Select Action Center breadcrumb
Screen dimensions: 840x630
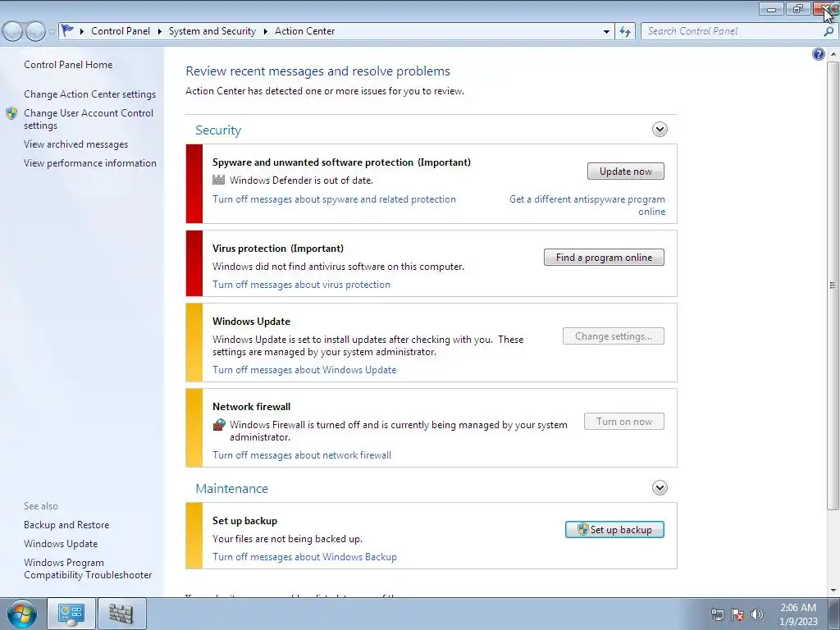(x=305, y=31)
